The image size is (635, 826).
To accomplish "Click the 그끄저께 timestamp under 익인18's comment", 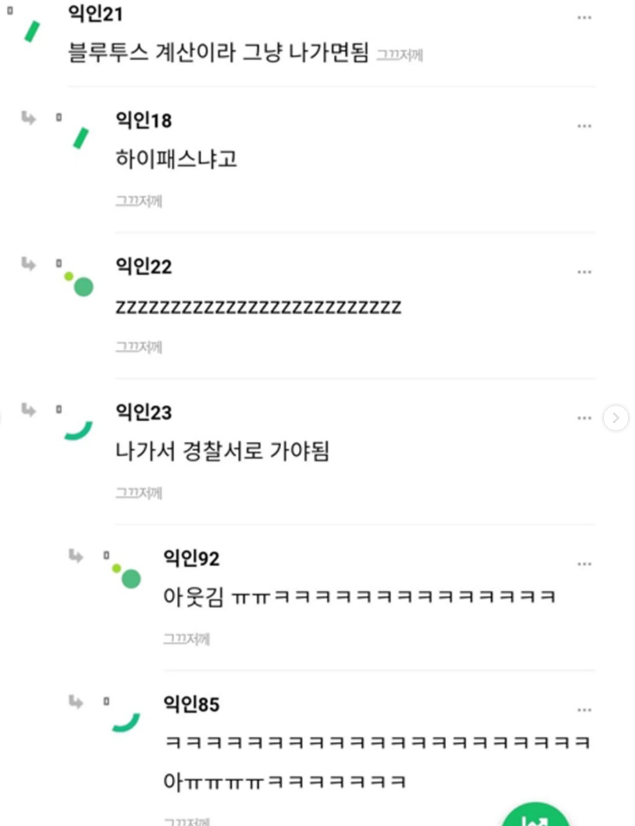I will (139, 201).
